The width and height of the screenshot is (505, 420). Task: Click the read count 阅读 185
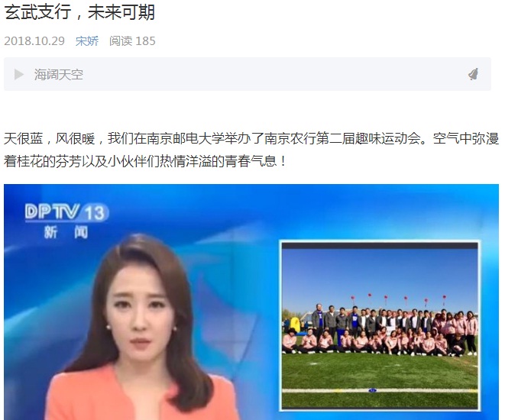[132, 41]
